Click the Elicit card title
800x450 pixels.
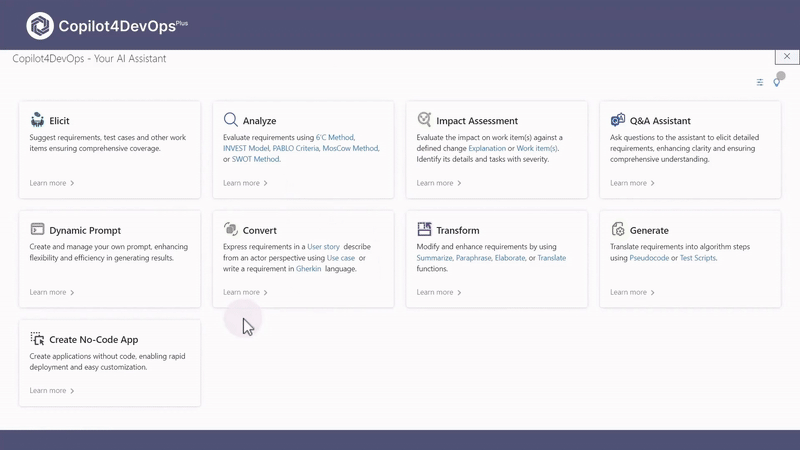pyautogui.click(x=59, y=121)
